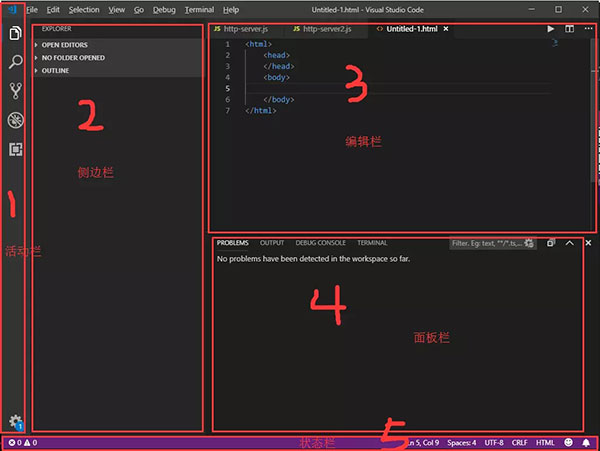Expand the NO FOLDER OPENED section
This screenshot has height=451, width=600.
72,58
